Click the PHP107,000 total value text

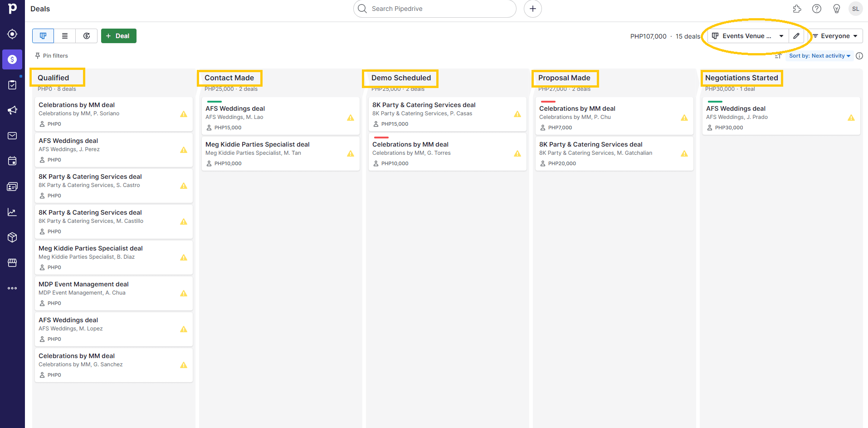pyautogui.click(x=648, y=36)
